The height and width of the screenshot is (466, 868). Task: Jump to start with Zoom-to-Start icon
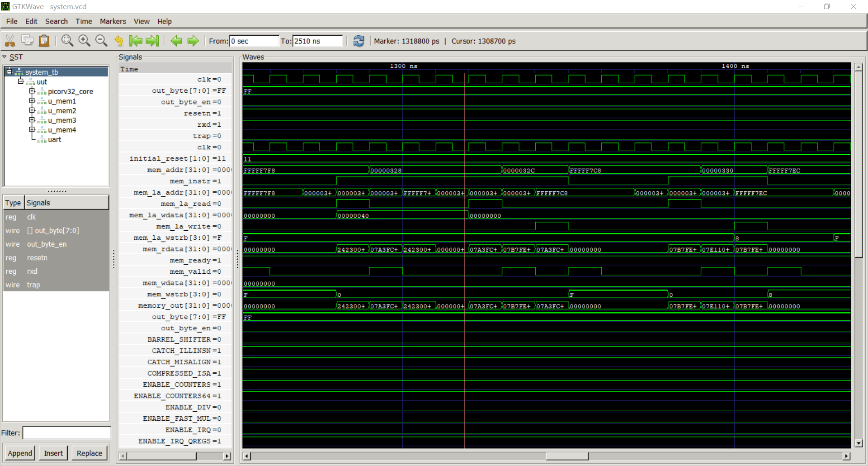135,41
